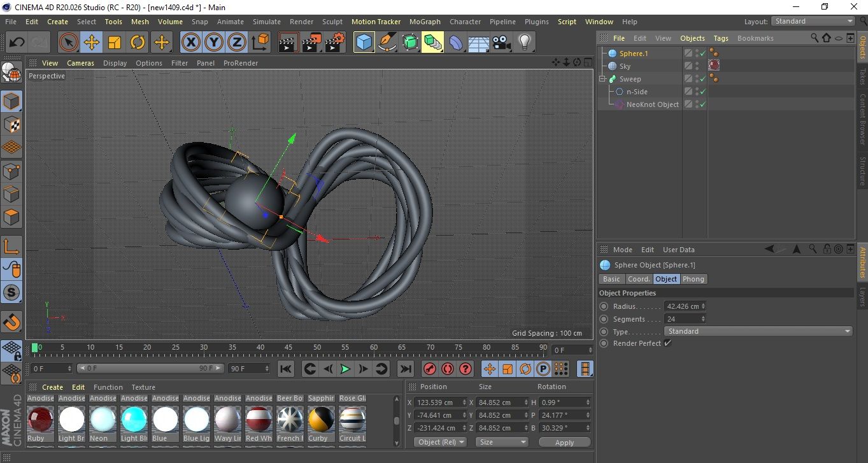Add a Light object with the bulb icon
This screenshot has height=463, width=868.
524,43
